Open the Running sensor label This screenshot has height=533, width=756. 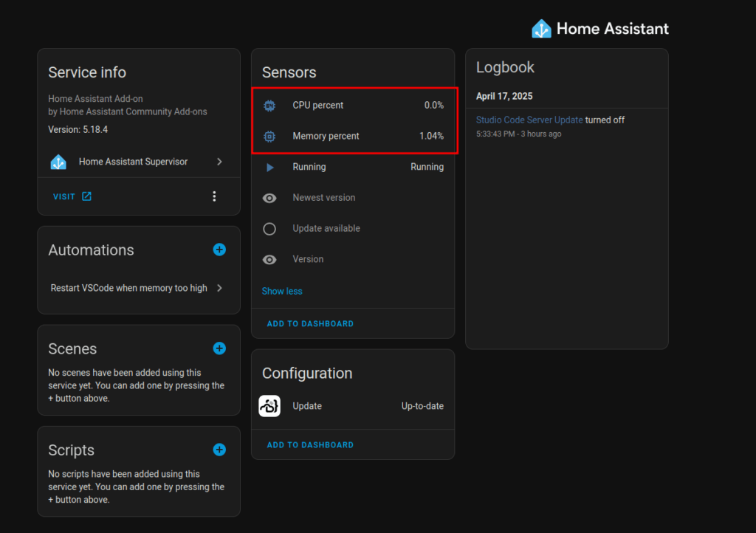[x=309, y=167]
